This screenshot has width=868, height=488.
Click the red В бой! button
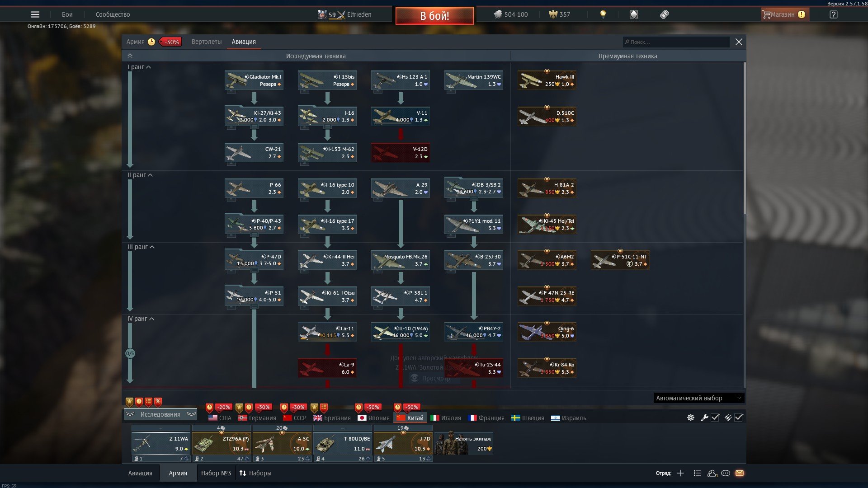[x=434, y=16]
